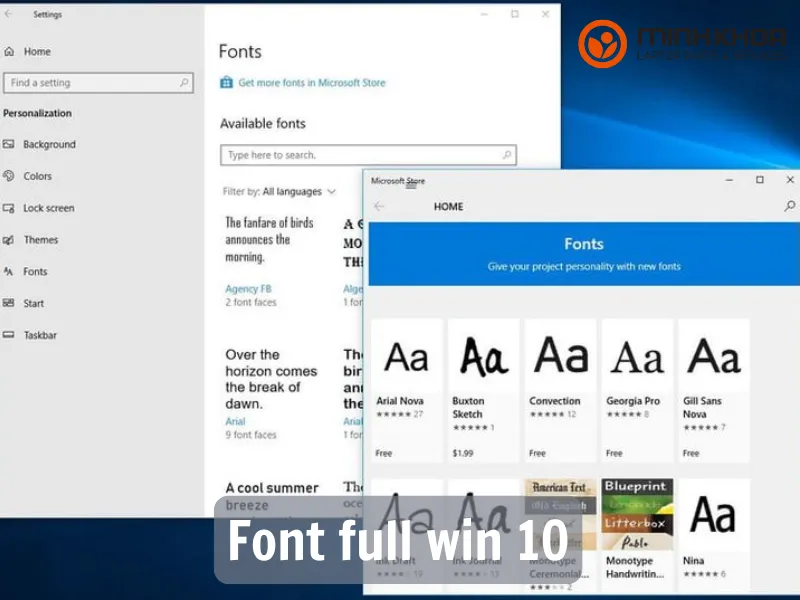Open the Agency FB font link

[248, 289]
